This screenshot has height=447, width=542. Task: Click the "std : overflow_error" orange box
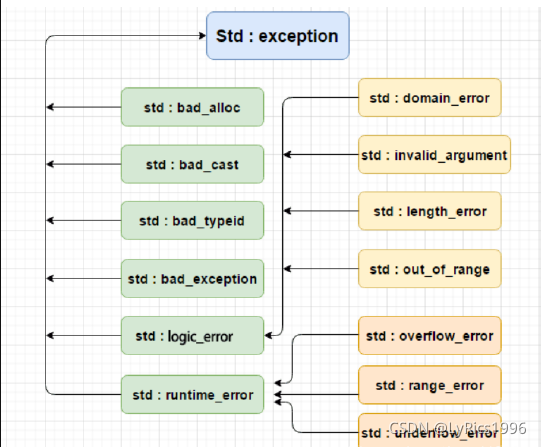(x=430, y=335)
